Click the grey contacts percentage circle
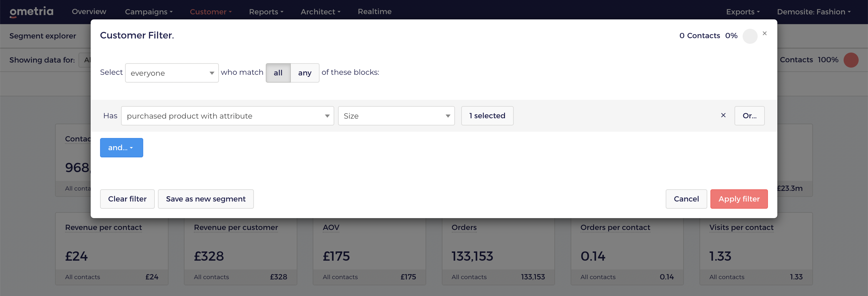868x296 pixels. point(750,36)
